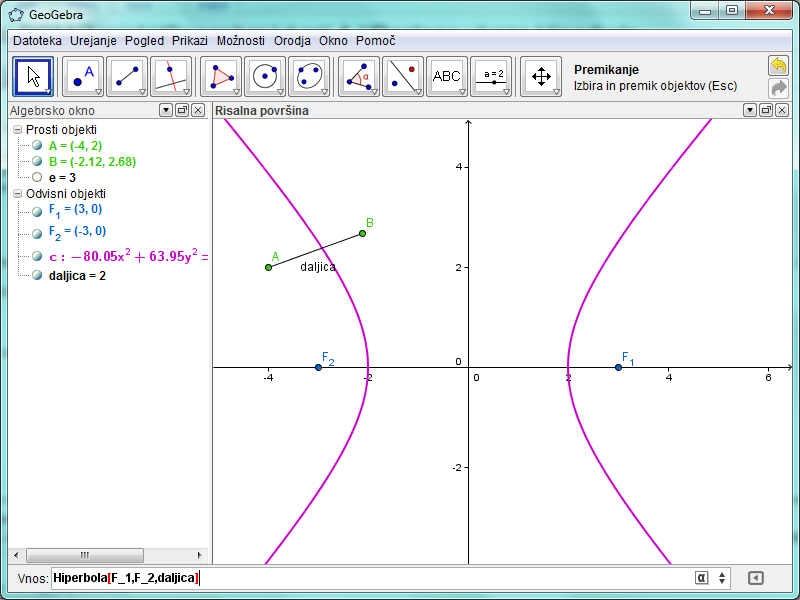Select the Move arrow tool
800x600 pixels.
tap(33, 76)
